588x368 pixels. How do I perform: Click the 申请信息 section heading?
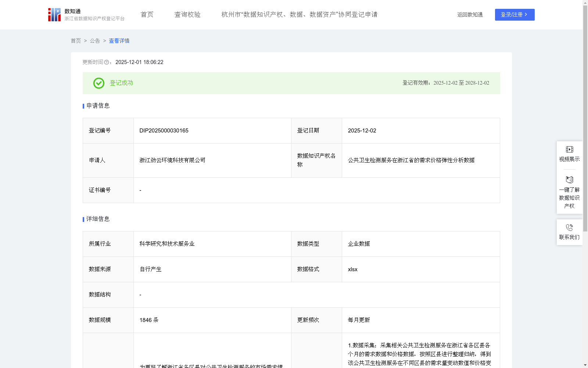[x=98, y=106]
